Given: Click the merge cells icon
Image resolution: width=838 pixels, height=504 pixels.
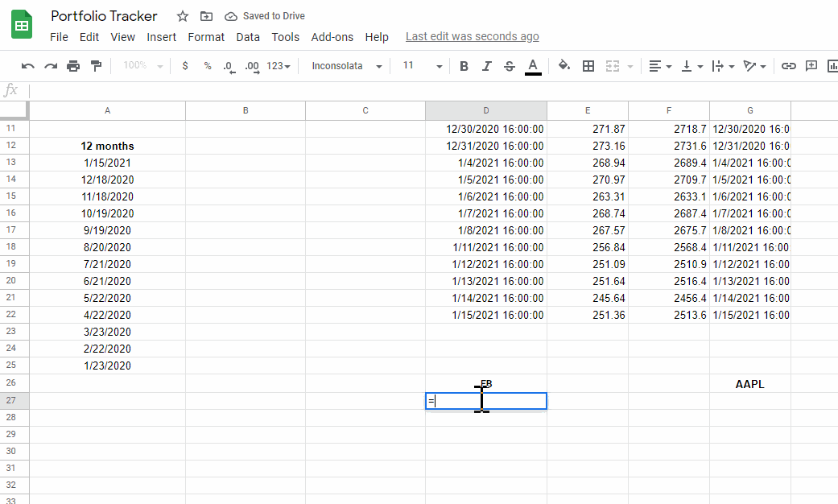Looking at the screenshot, I should [613, 66].
